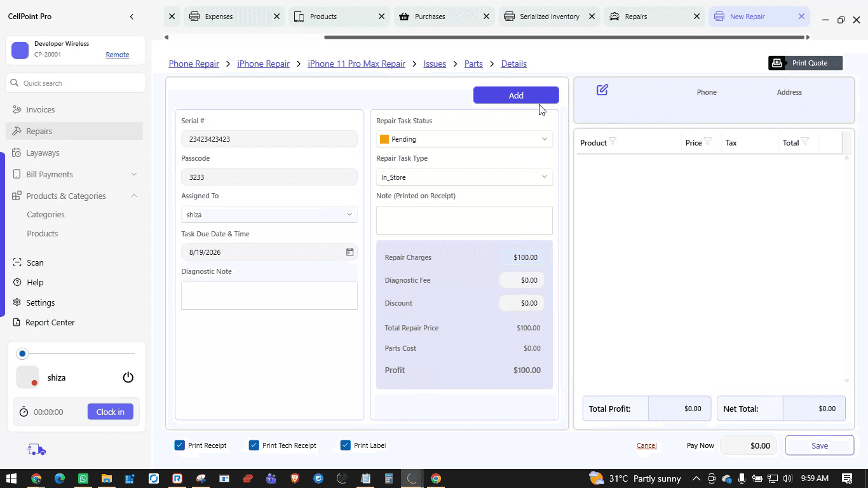The image size is (868, 488).
Task: Open the Windows notification center
Action: point(847,478)
